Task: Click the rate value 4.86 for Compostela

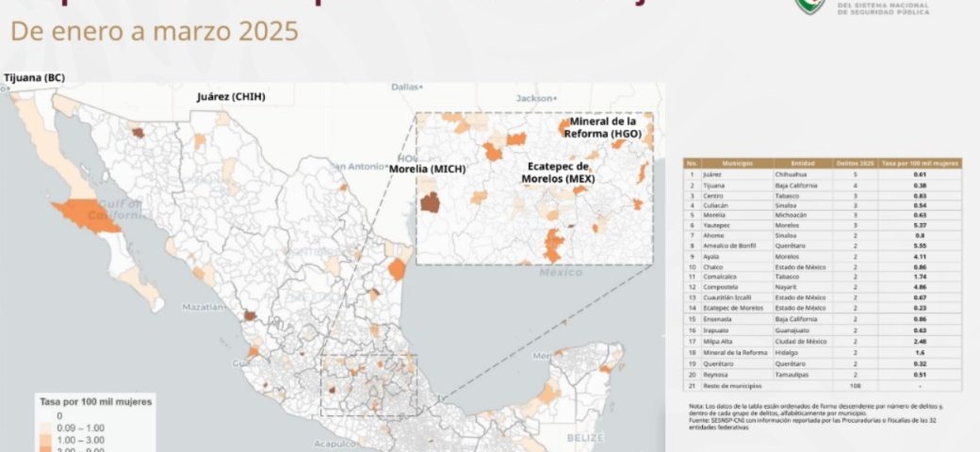Action: 920,287
